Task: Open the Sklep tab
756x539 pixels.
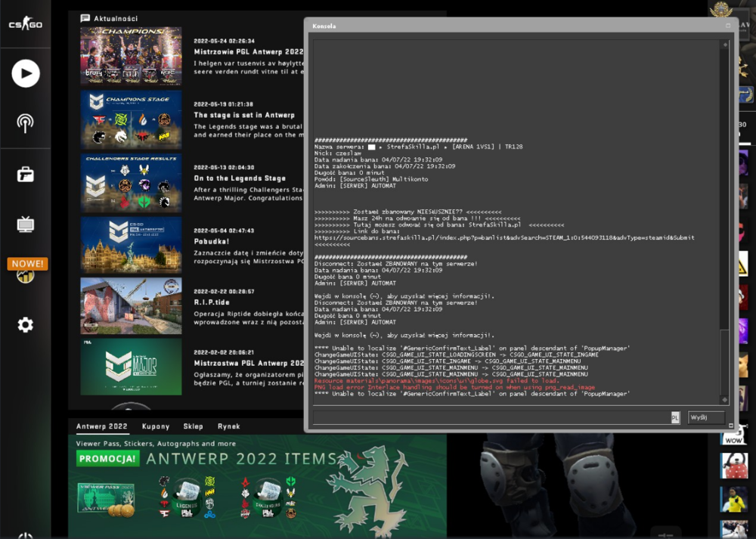Action: pyautogui.click(x=193, y=426)
